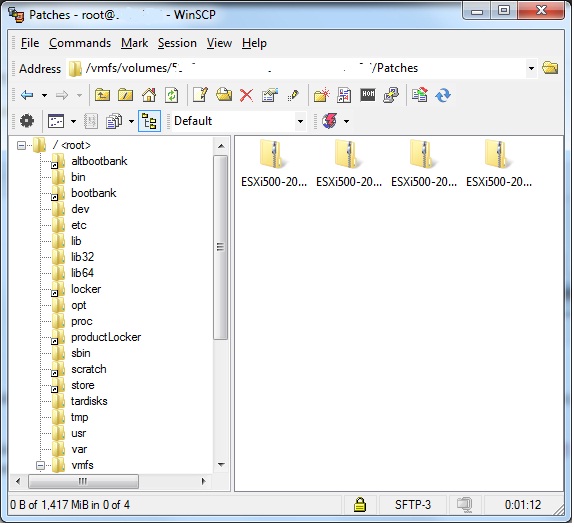The width and height of the screenshot is (574, 527).
Task: Collapse the vmfs tree node
Action: click(x=40, y=466)
